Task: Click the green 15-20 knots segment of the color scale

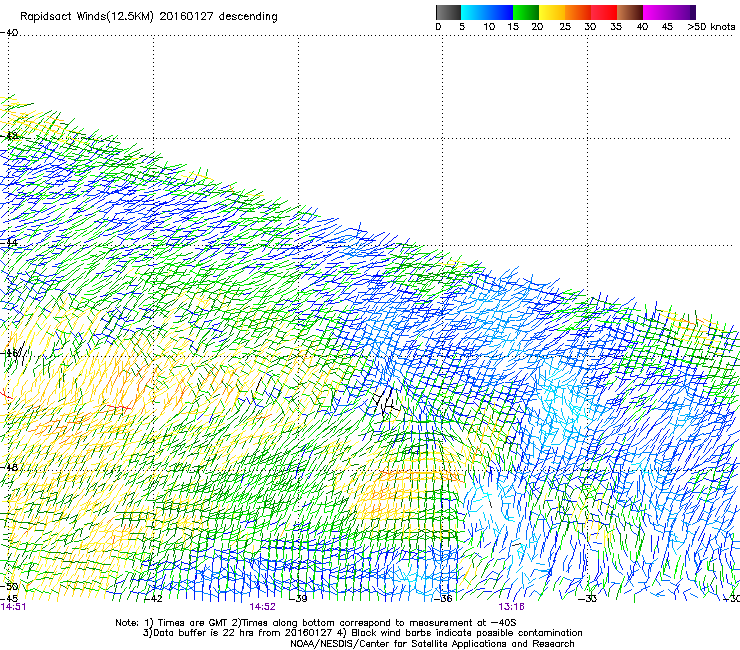Action: point(526,12)
